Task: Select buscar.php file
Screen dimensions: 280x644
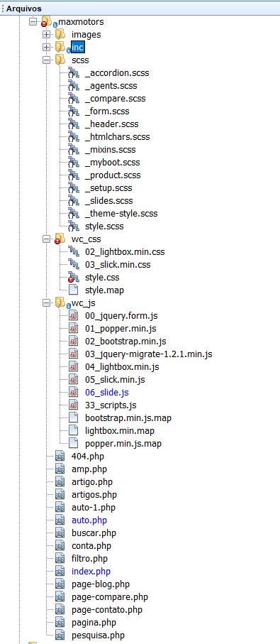Action: [94, 533]
